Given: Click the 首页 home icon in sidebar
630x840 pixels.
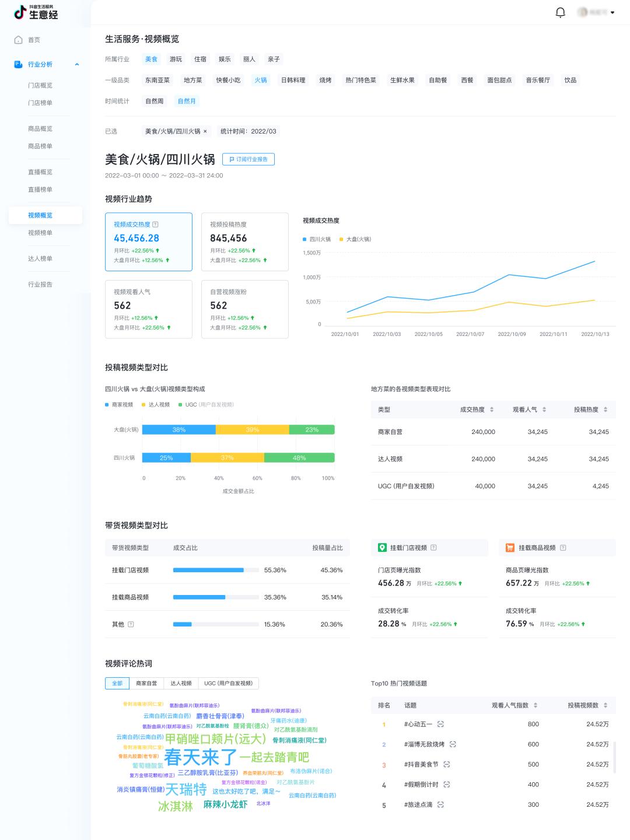Looking at the screenshot, I should click(18, 40).
